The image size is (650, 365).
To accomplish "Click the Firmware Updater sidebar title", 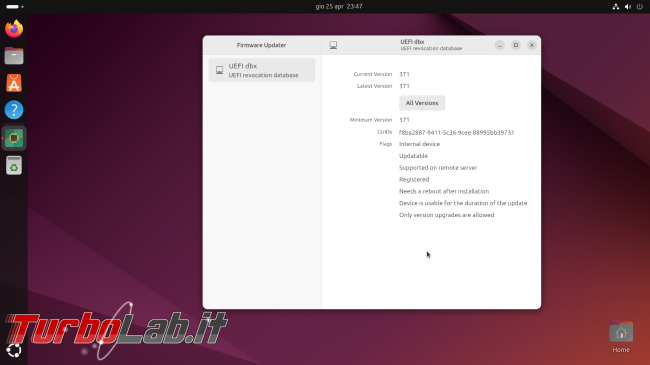I will click(x=262, y=45).
